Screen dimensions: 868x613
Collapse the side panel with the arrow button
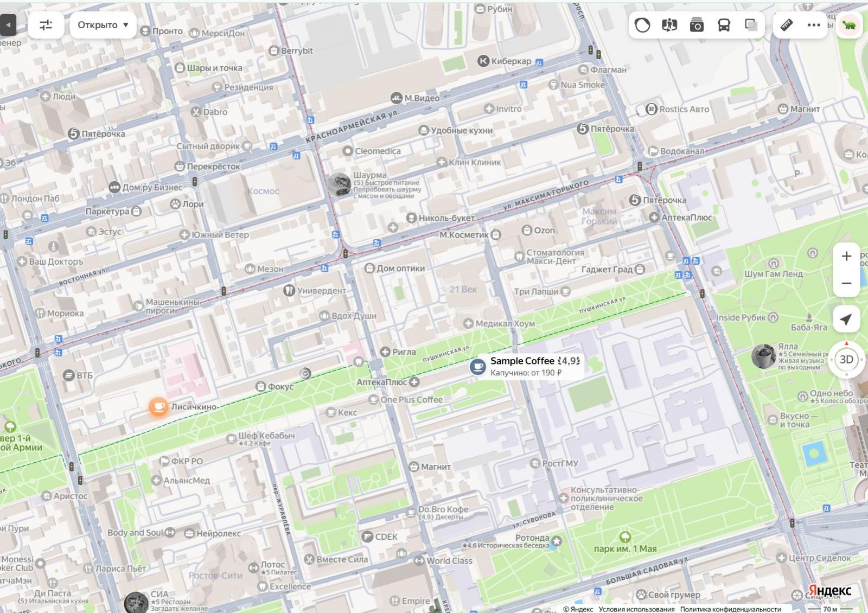pyautogui.click(x=8, y=25)
